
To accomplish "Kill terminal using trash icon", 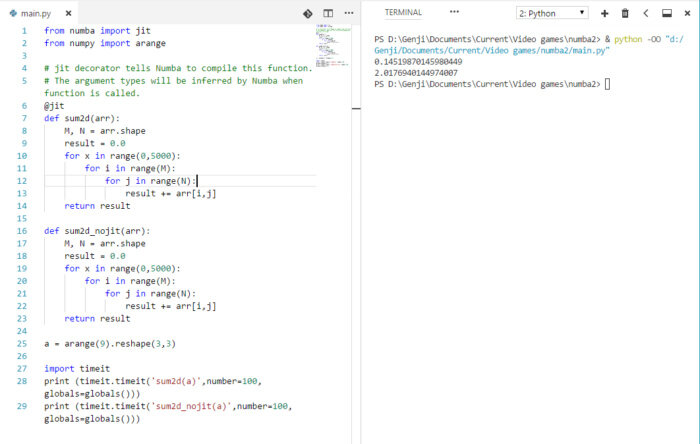I will [x=625, y=13].
